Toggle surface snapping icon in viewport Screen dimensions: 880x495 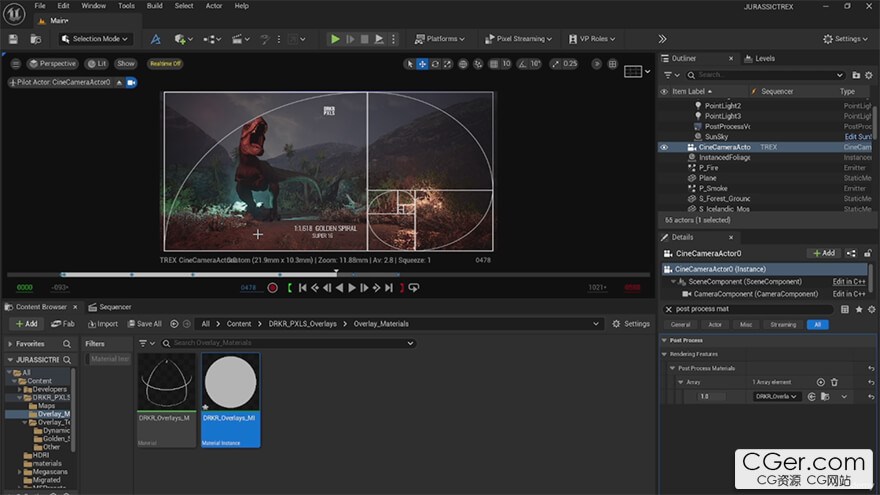click(x=478, y=64)
